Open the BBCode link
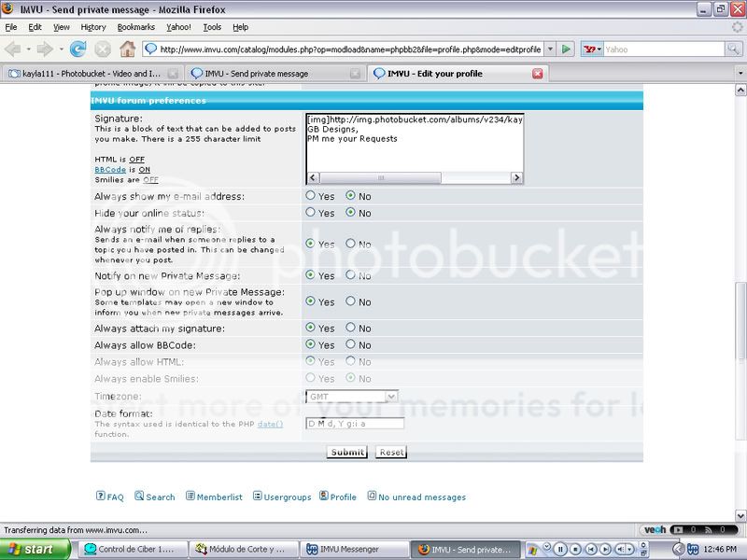Screen dimensions: 747x560 click(110, 170)
